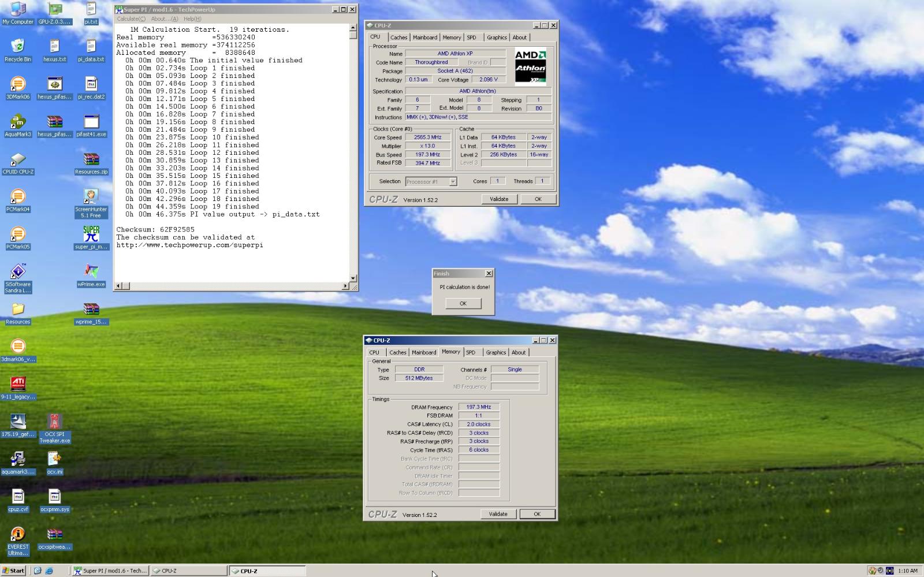Open My Computer desktop icon
This screenshot has width=924, height=577.
[x=18, y=13]
